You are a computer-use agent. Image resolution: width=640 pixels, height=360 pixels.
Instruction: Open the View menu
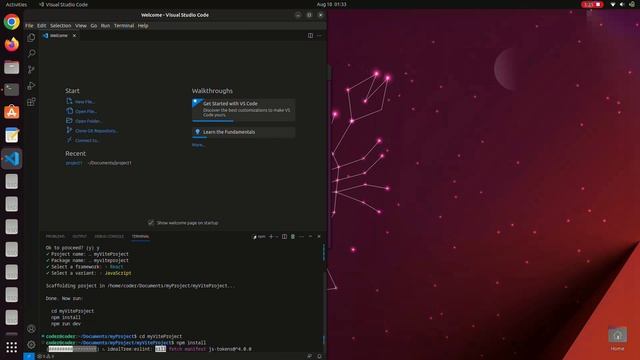tap(81, 25)
